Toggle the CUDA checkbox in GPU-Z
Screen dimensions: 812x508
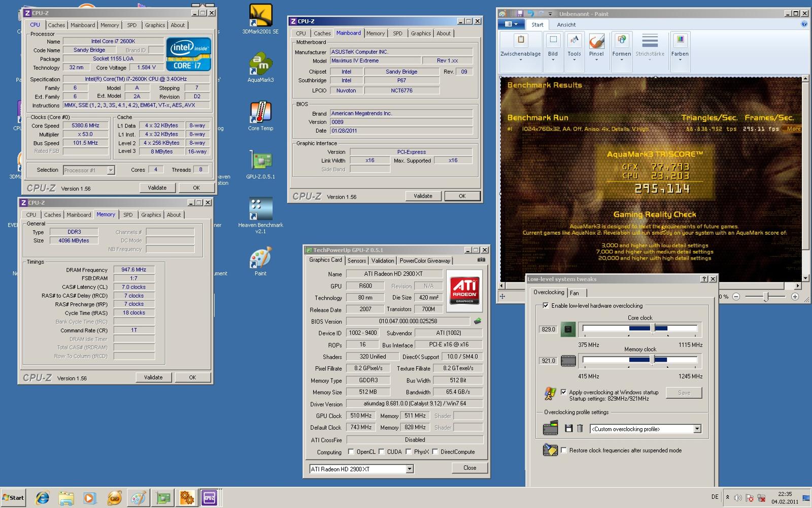[x=381, y=452]
